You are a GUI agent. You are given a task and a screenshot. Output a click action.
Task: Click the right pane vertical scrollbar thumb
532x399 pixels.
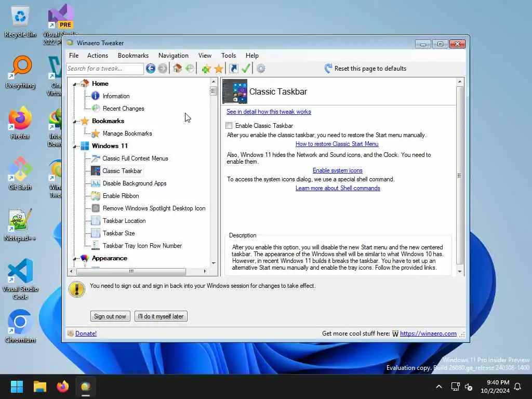tap(459, 176)
